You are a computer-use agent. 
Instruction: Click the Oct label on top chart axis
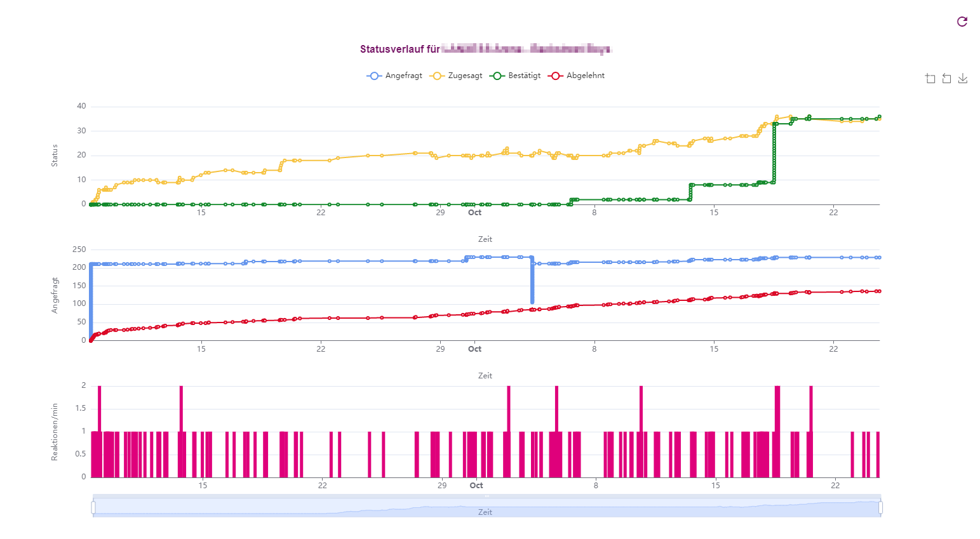point(475,213)
